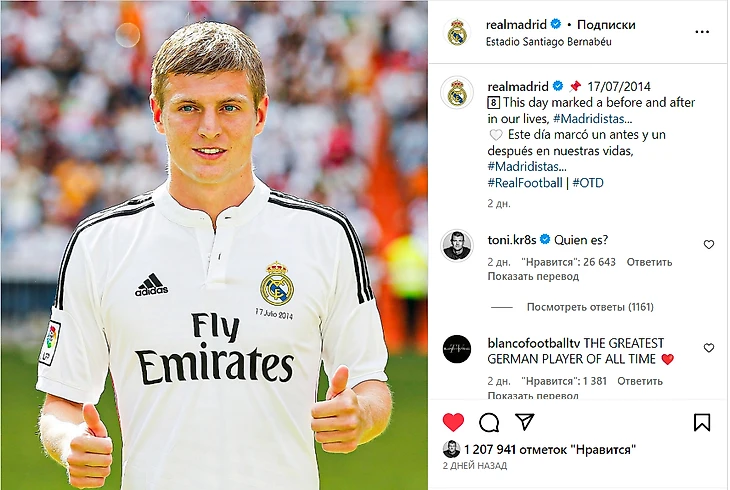This screenshot has height=490, width=730.
Task: Click the Подписки following button
Action: coord(606,25)
